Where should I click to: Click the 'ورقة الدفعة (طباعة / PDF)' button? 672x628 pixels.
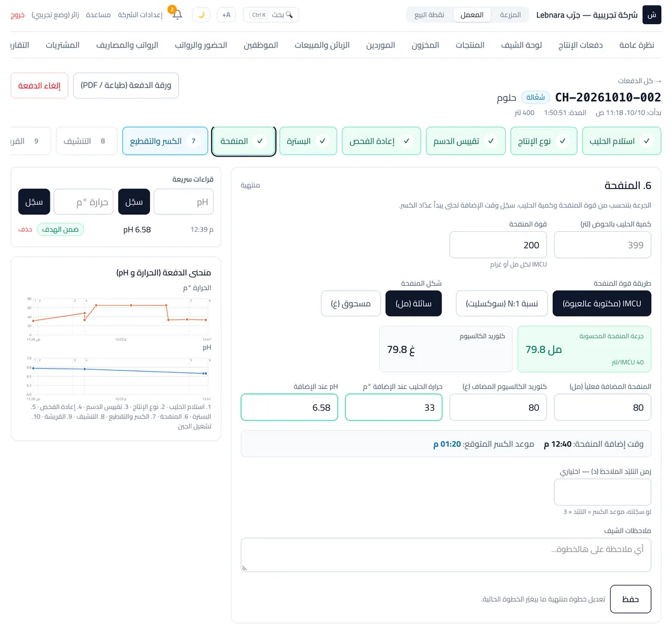[x=126, y=85]
